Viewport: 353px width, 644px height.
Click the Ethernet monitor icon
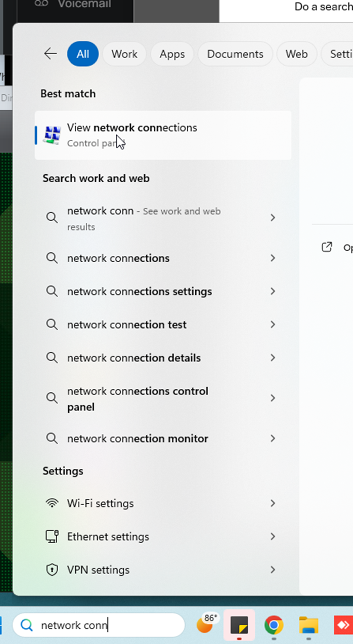click(x=52, y=537)
